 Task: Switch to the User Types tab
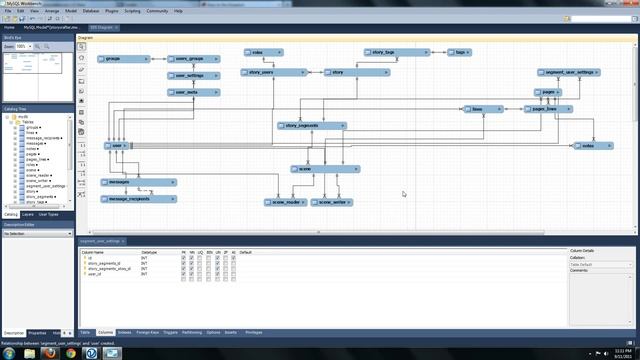pyautogui.click(x=49, y=214)
